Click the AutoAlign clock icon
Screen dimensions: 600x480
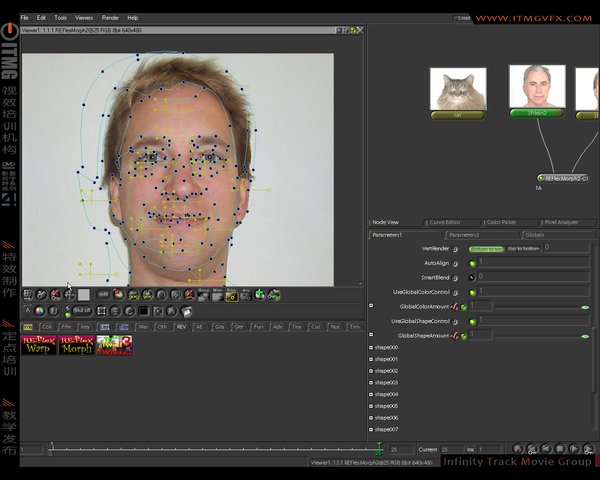(455, 263)
